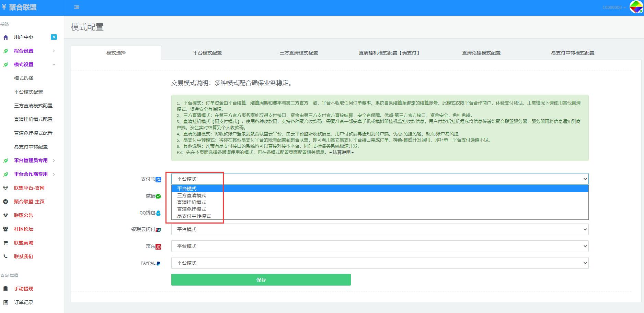Image resolution: width=644 pixels, height=313 pixels.
Task: Switch to 直清挂机模式配置【码支付】 tab
Action: click(390, 53)
